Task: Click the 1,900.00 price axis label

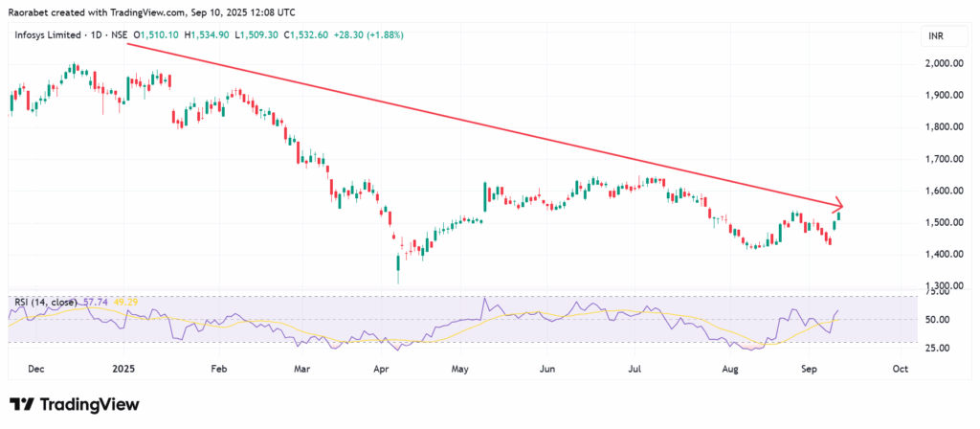Action: click(x=943, y=95)
